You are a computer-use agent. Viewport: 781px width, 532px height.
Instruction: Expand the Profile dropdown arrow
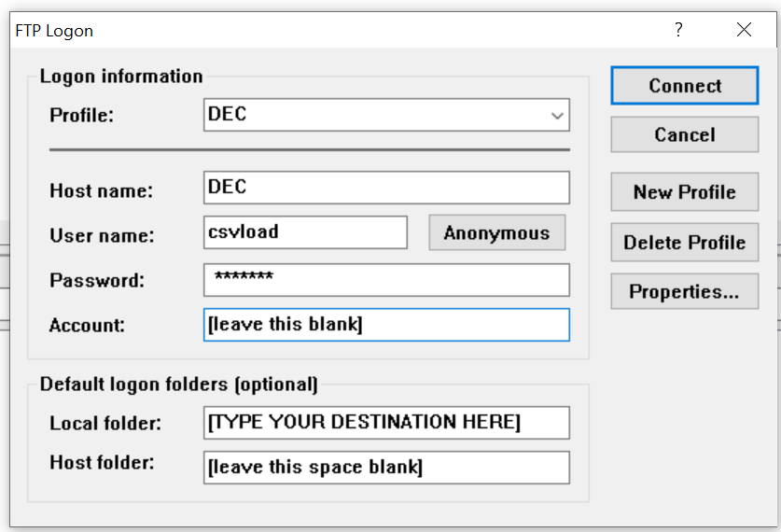(x=557, y=117)
